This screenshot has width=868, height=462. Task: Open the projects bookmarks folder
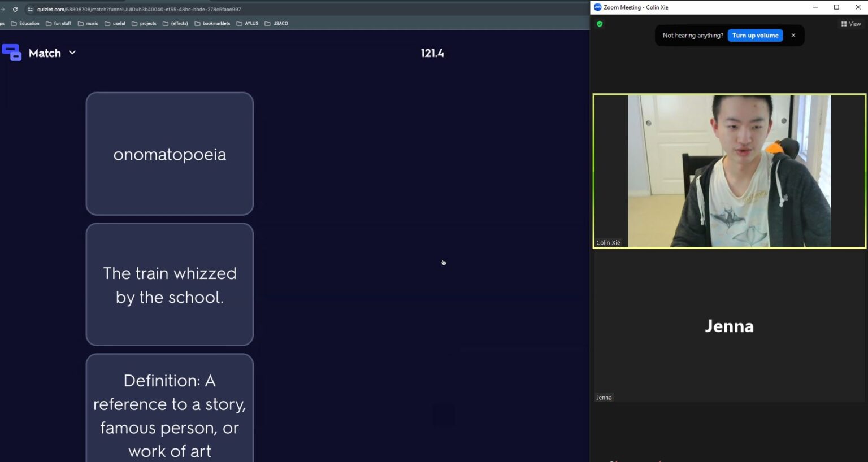(x=144, y=24)
